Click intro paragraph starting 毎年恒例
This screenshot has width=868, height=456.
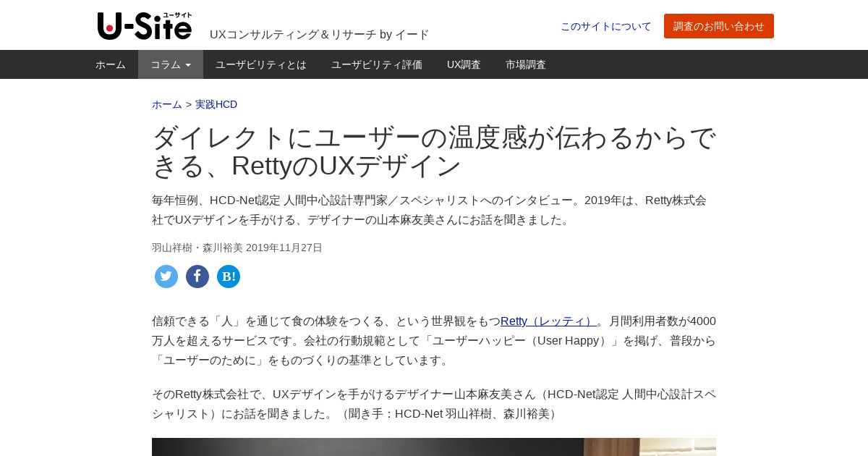click(434, 210)
